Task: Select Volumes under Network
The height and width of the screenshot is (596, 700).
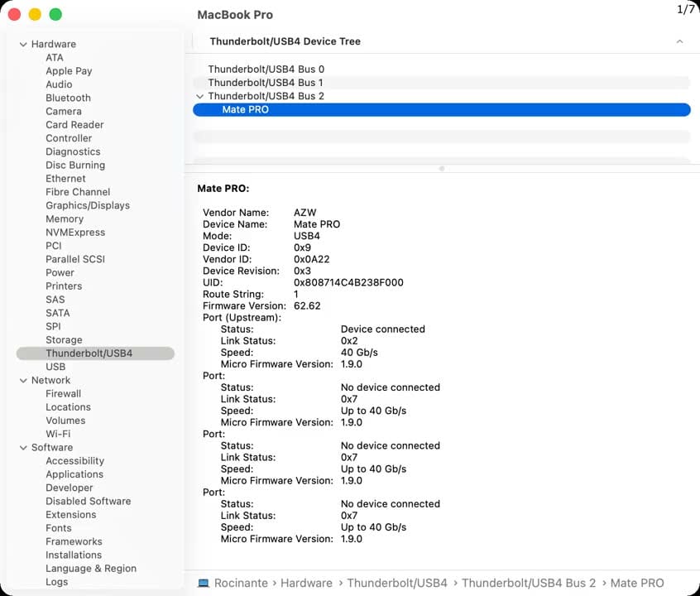Action: 65,421
